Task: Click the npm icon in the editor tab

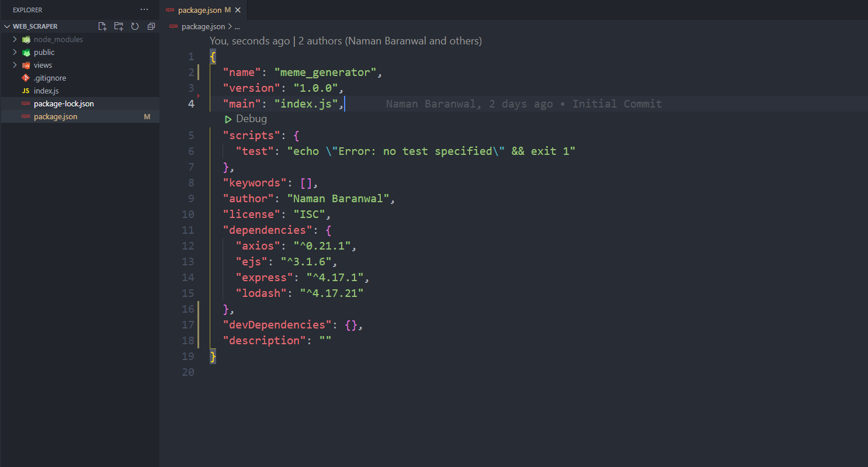Action: (x=170, y=10)
